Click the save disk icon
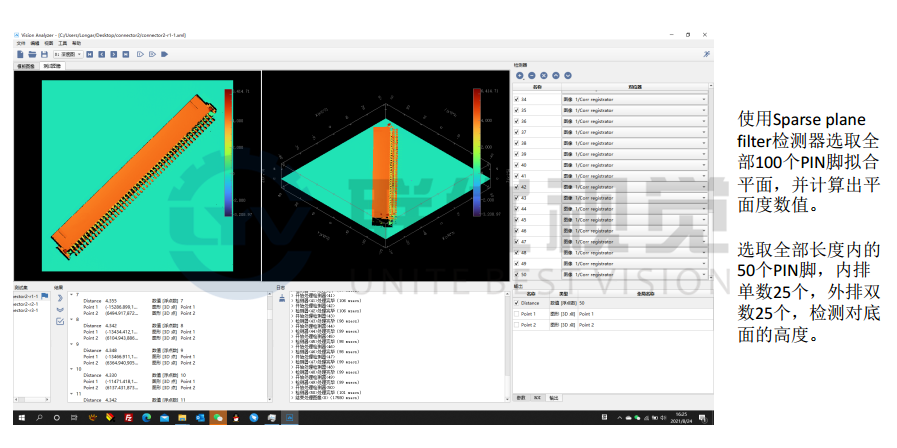The height and width of the screenshot is (448, 897). 42,54
